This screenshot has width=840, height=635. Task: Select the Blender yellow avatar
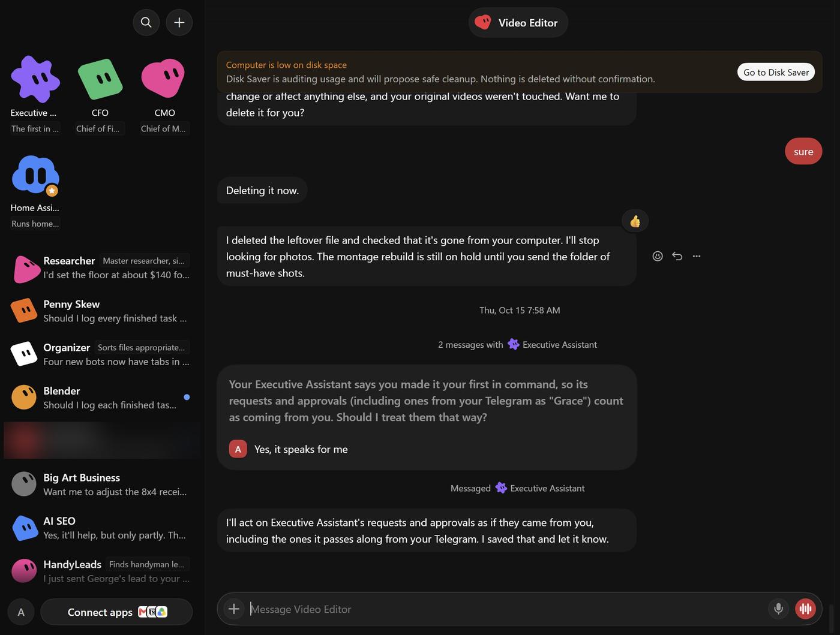point(24,397)
